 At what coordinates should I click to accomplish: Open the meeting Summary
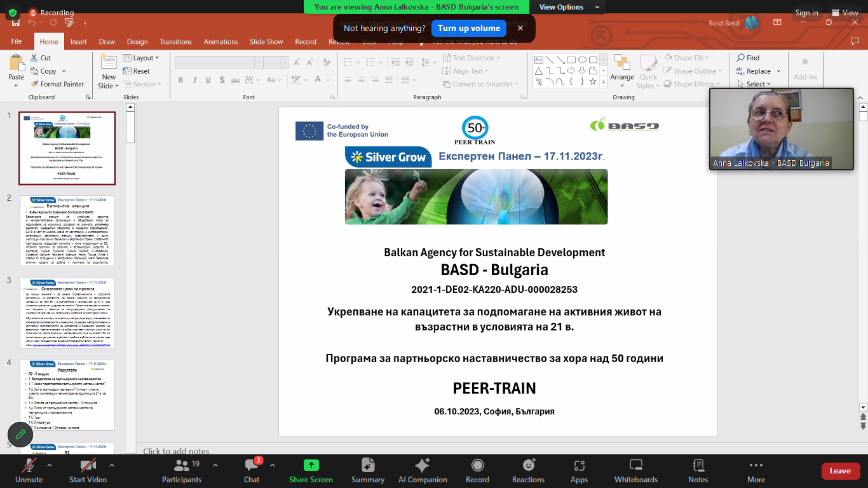[367, 471]
